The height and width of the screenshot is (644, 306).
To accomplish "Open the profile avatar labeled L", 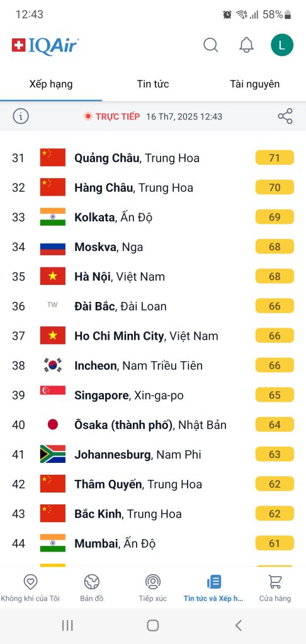I will [281, 45].
